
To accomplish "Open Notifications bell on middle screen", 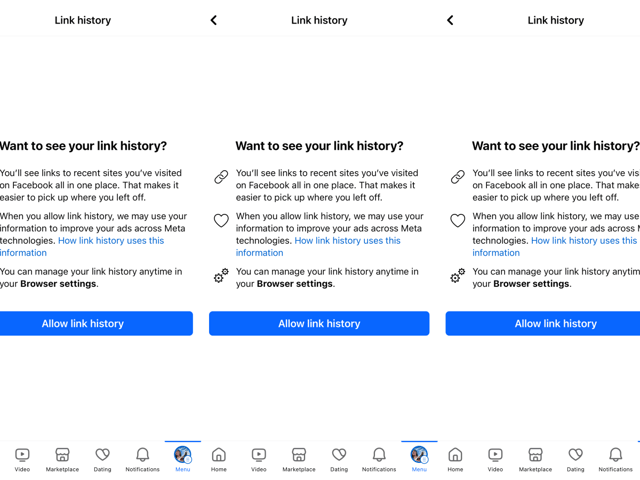I will 379,459.
